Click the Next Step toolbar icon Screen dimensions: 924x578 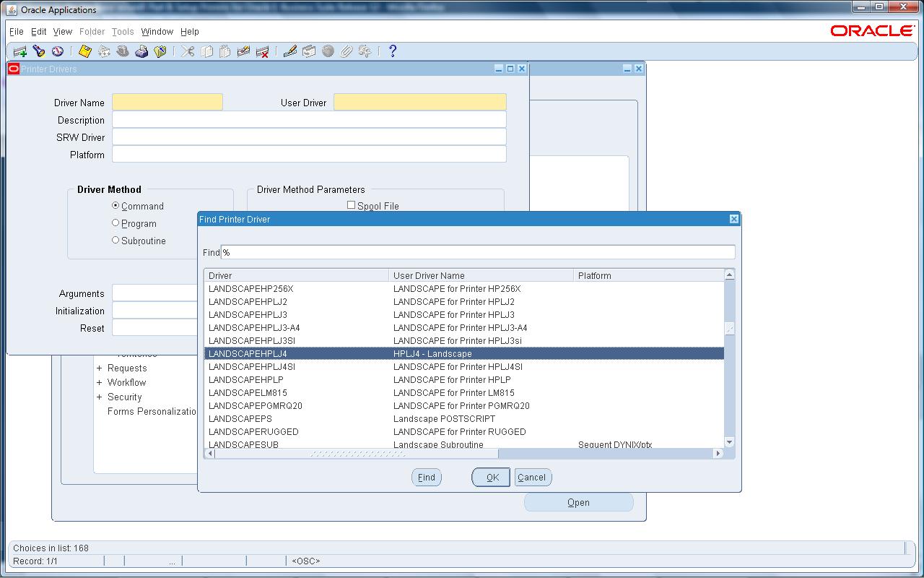(104, 51)
